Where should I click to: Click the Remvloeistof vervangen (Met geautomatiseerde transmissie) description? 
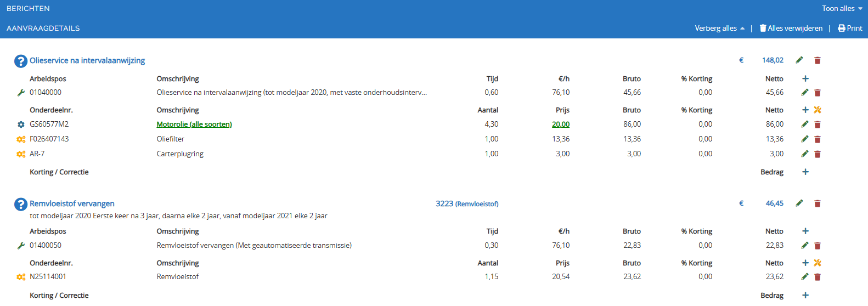tap(254, 246)
